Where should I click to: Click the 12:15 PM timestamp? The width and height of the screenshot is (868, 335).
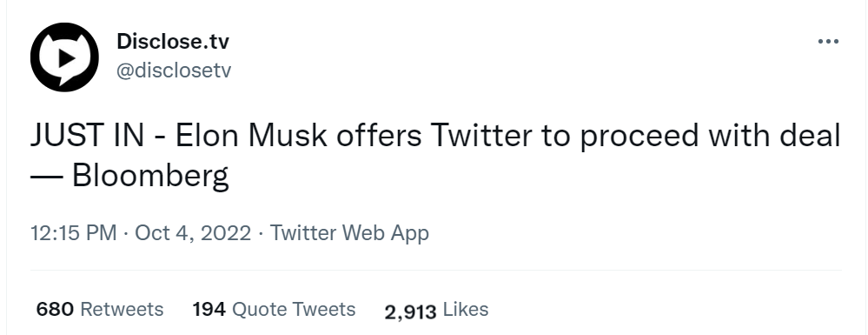click(x=74, y=233)
